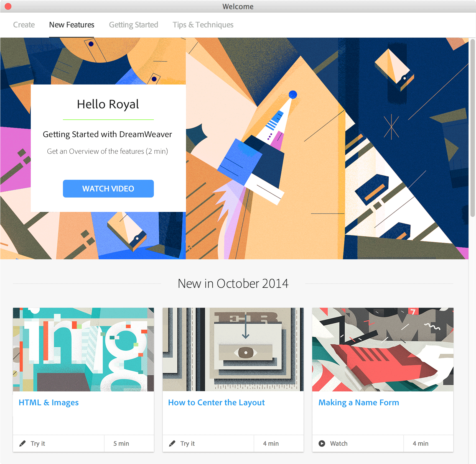Image resolution: width=476 pixels, height=464 pixels.
Task: Open the Making a Name Form link
Action: (x=359, y=403)
